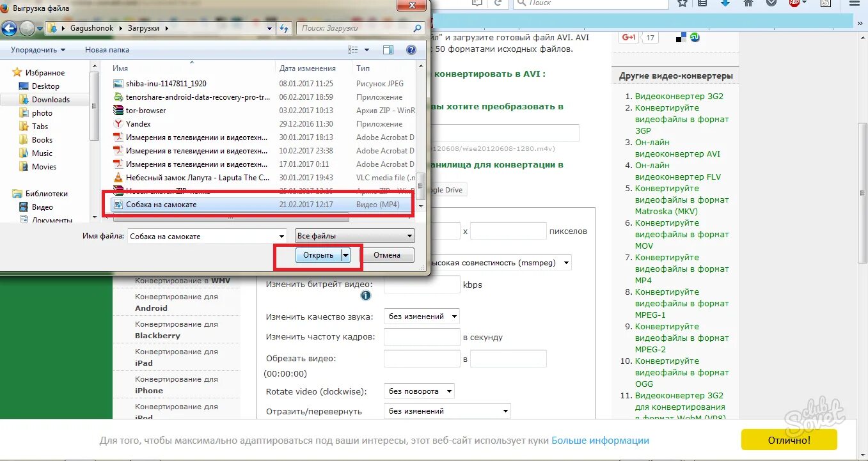Image resolution: width=868 pixels, height=461 pixels.
Task: Click the magnifier icon in the Загрузки search box
Action: tap(417, 28)
